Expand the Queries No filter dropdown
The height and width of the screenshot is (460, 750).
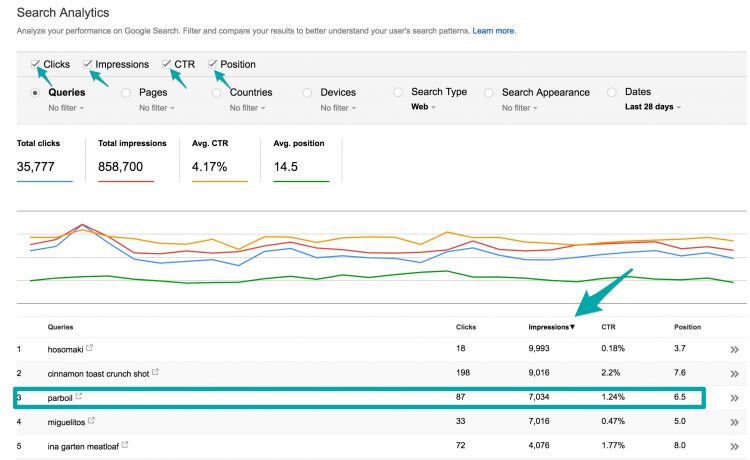(x=66, y=108)
